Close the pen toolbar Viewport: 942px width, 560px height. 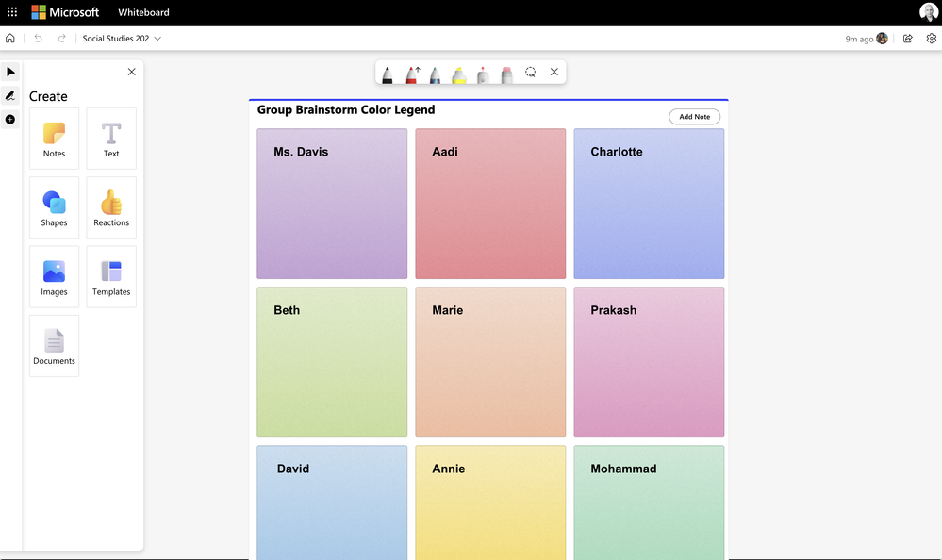(x=554, y=72)
